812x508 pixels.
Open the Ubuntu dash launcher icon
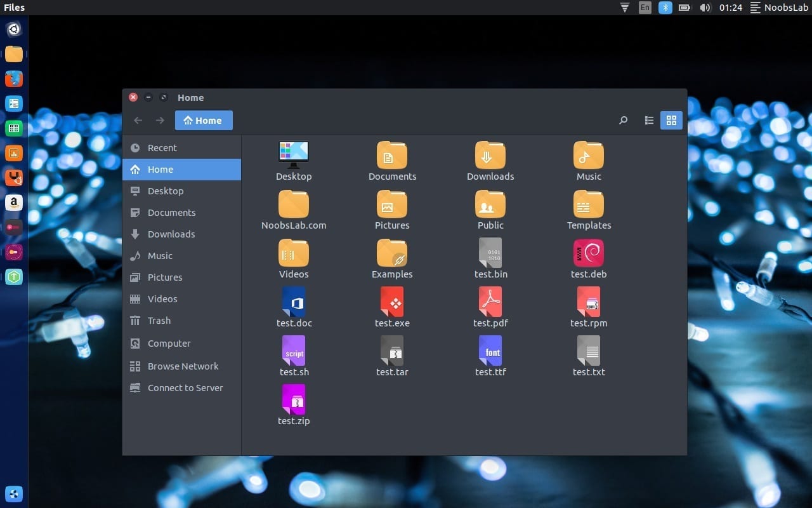14,29
